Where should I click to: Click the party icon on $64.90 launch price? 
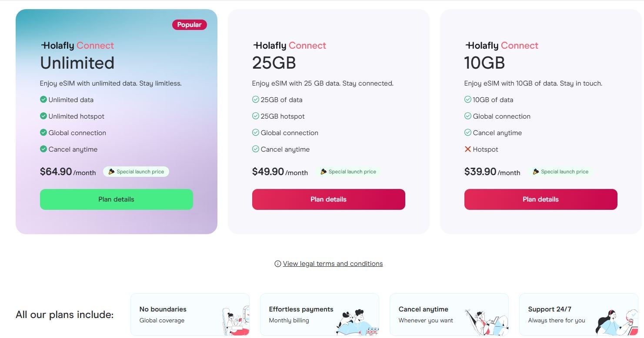click(111, 172)
